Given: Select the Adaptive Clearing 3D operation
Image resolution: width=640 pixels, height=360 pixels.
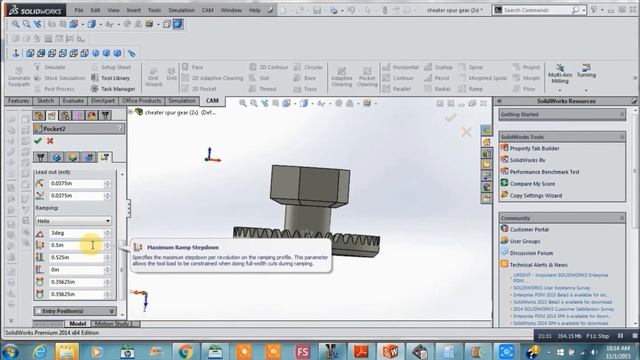Looking at the screenshot, I should pyautogui.click(x=342, y=77).
